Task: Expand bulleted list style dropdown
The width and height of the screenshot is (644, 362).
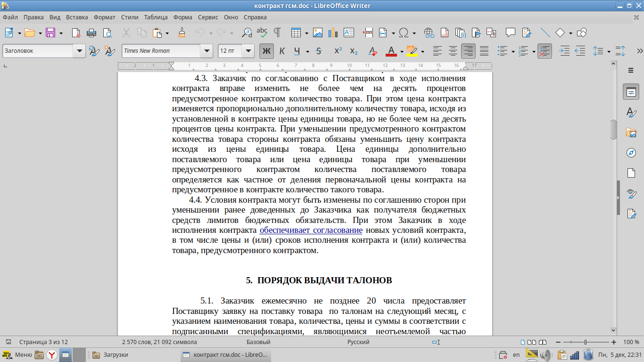Action: pos(513,51)
